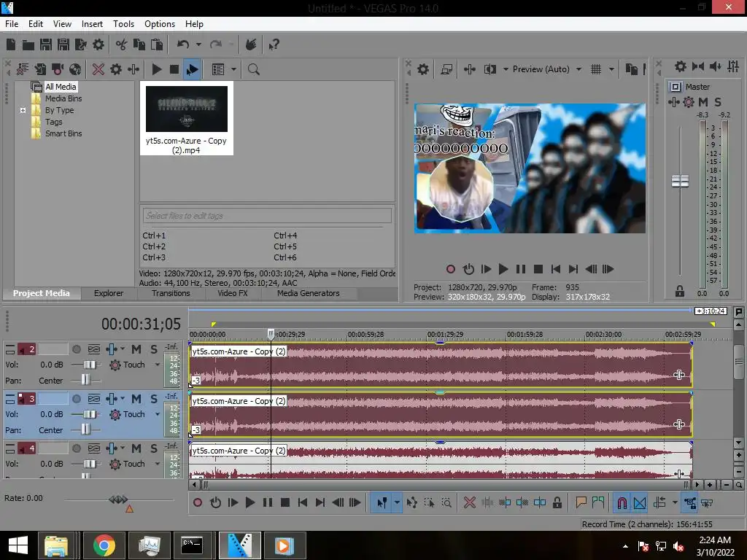This screenshot has height=560, width=747.
Task: Select yt5s.com-Azure - Copy (2).mp4 thumbnail
Action: [x=187, y=118]
